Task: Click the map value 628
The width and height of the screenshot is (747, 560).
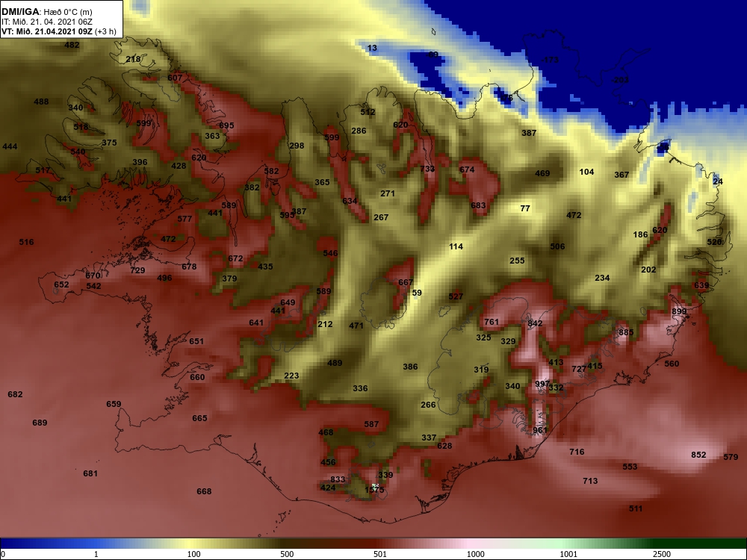Action: [x=444, y=446]
